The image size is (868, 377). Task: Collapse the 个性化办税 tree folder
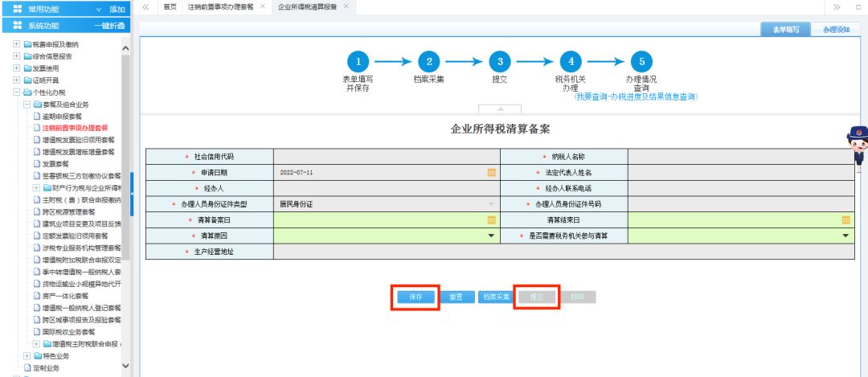point(16,92)
